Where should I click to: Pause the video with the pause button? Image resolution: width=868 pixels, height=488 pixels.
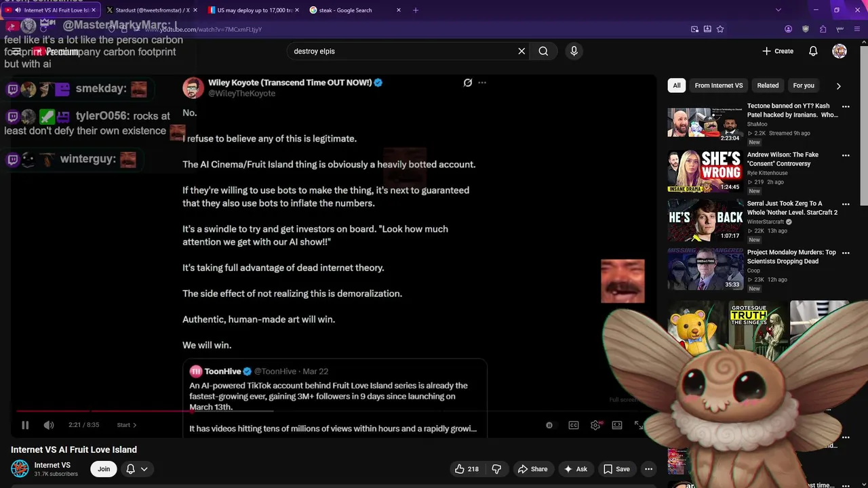(x=25, y=425)
